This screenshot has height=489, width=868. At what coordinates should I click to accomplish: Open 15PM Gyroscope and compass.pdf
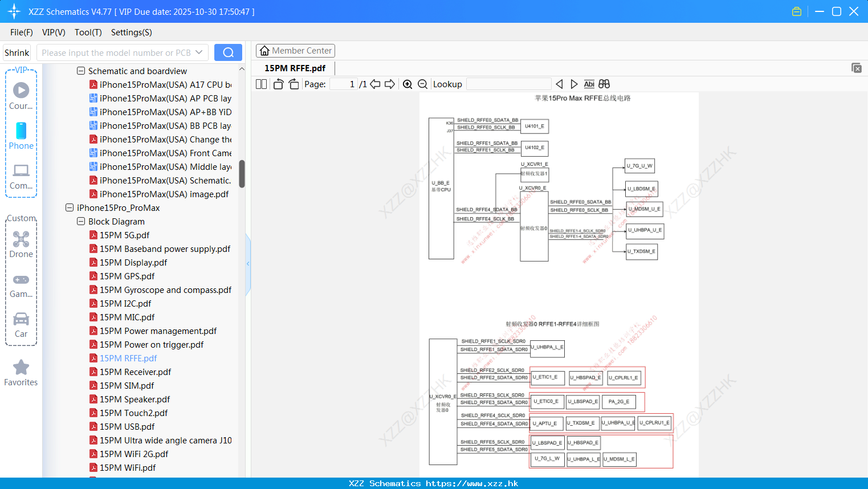point(161,290)
